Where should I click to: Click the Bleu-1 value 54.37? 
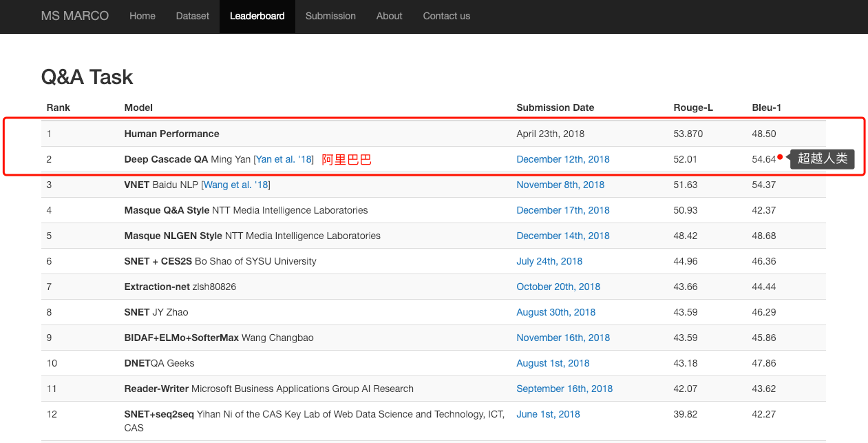pyautogui.click(x=764, y=185)
